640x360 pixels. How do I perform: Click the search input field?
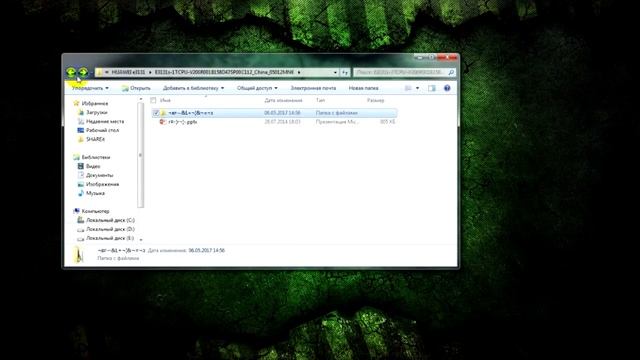pos(400,72)
